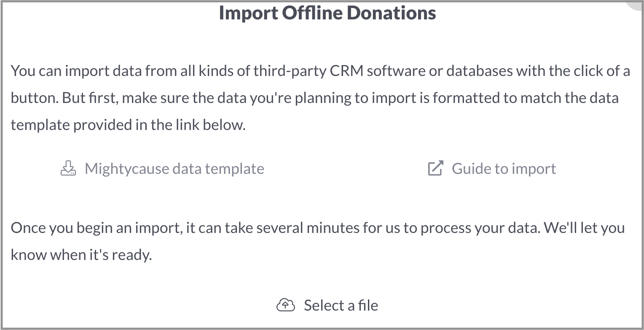Click the text 'know when it's ready.'

coord(81,255)
